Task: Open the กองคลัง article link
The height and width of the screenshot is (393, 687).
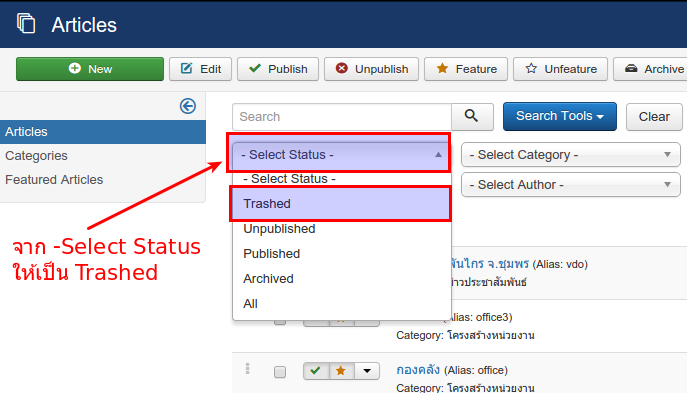Action: pos(418,370)
